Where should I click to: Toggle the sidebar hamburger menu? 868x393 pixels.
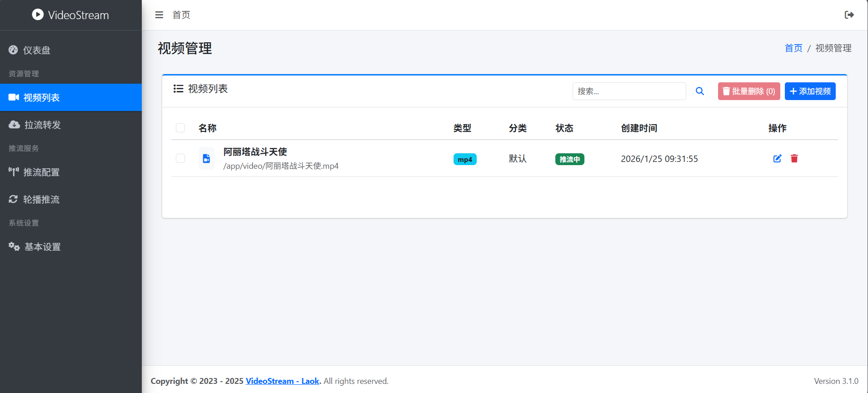click(x=159, y=15)
